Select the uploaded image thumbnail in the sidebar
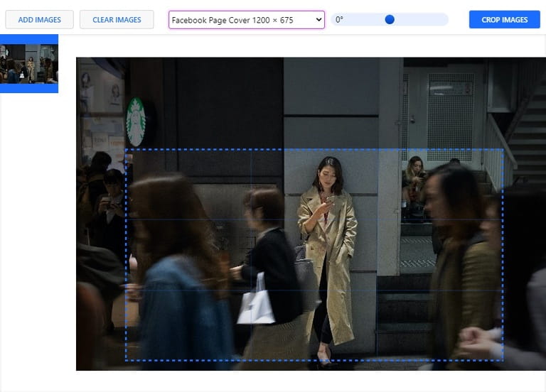This screenshot has width=546, height=392. pyautogui.click(x=29, y=63)
